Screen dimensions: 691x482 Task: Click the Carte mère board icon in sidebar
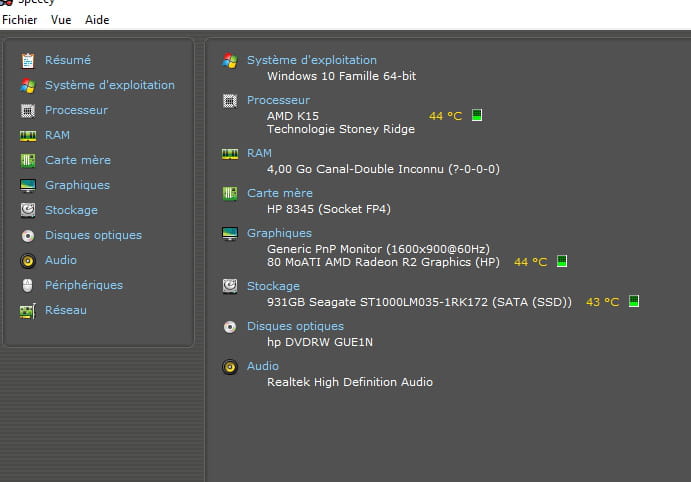28,160
